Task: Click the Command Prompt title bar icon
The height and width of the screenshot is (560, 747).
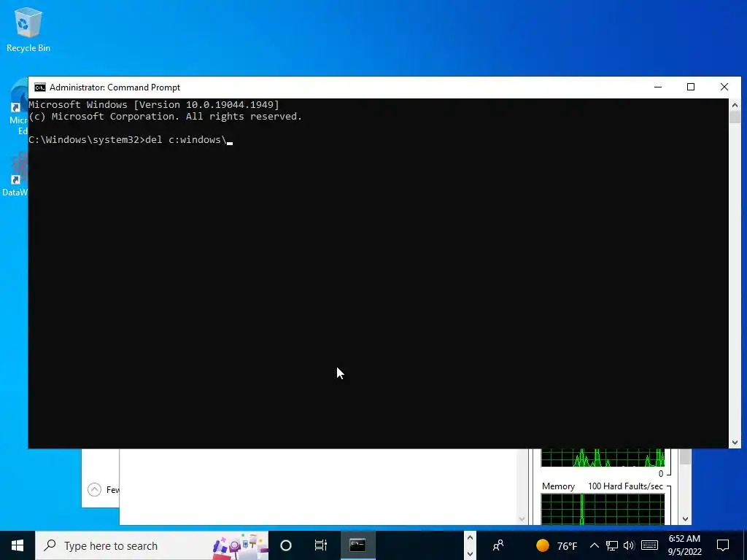Action: [x=40, y=87]
